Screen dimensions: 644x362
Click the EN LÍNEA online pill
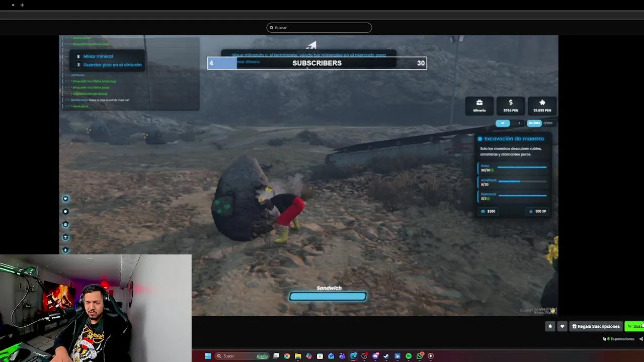534,123
